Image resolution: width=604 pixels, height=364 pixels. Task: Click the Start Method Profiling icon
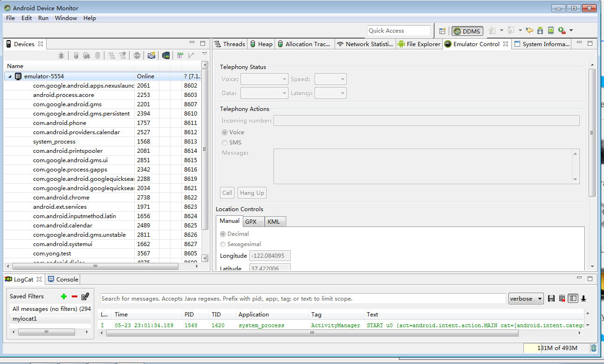coord(122,55)
